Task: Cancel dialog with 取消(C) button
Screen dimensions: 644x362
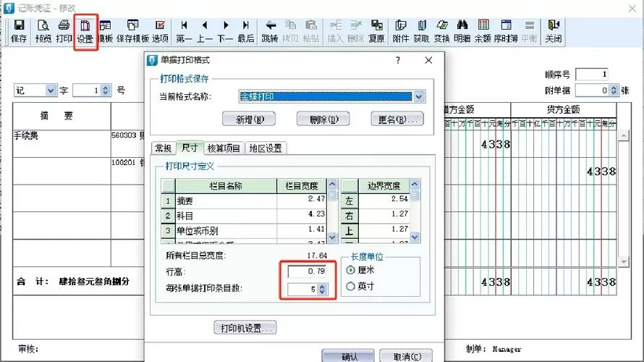Action: tap(406, 355)
